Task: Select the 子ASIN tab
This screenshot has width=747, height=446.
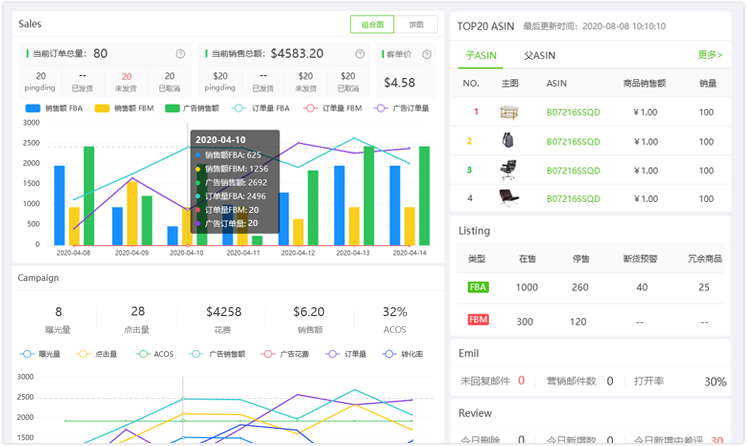Action: [x=481, y=56]
